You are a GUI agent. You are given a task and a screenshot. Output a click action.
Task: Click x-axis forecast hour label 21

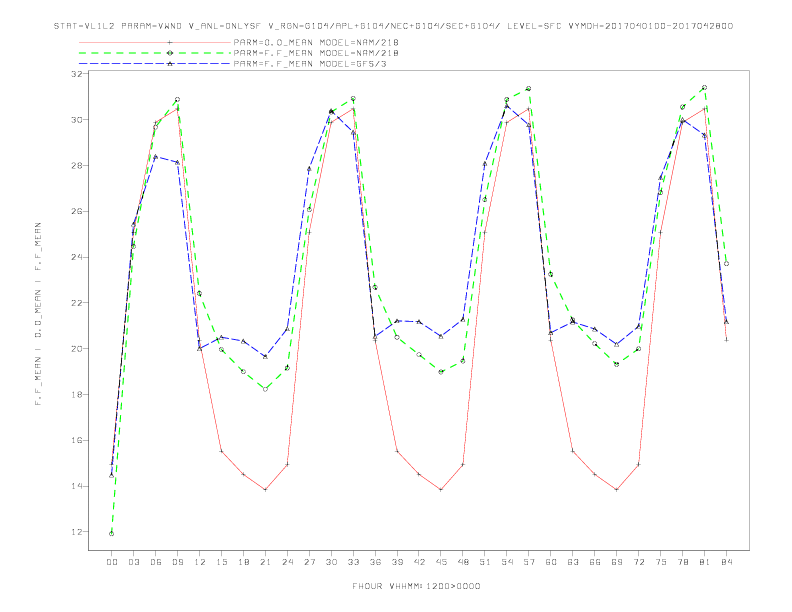pos(265,562)
